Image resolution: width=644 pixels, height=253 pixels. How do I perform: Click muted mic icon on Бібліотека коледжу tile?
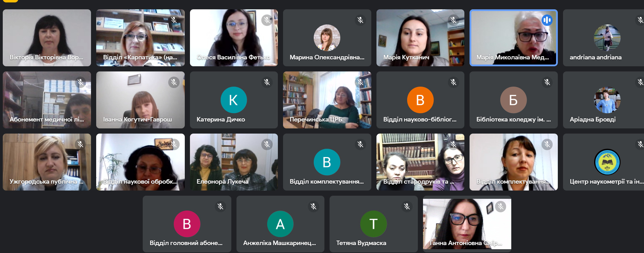547,82
